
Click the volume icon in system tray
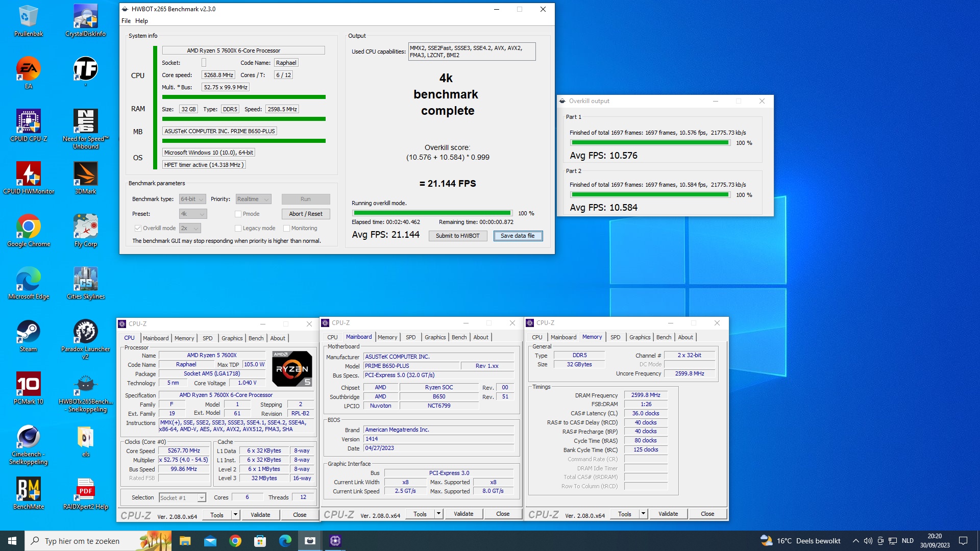[x=868, y=541]
